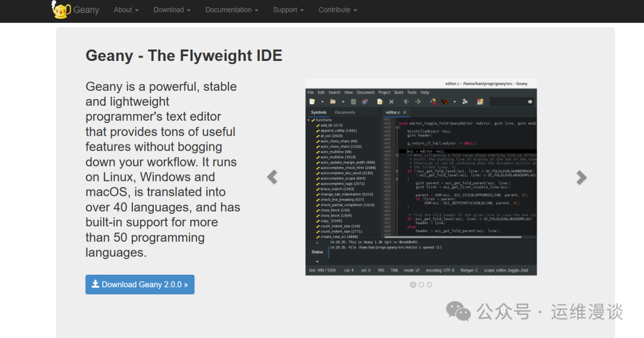This screenshot has height=338, width=644.
Task: Click the Compile icon beside the brick
Action: [x=434, y=102]
